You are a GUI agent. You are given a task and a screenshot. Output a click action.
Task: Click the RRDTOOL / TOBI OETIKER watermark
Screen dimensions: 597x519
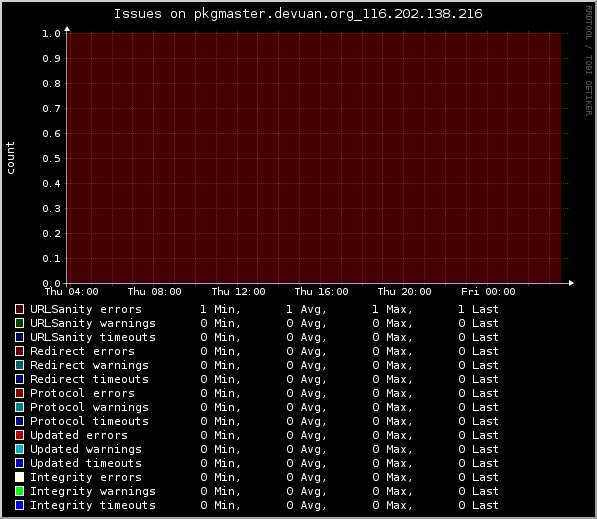589,61
